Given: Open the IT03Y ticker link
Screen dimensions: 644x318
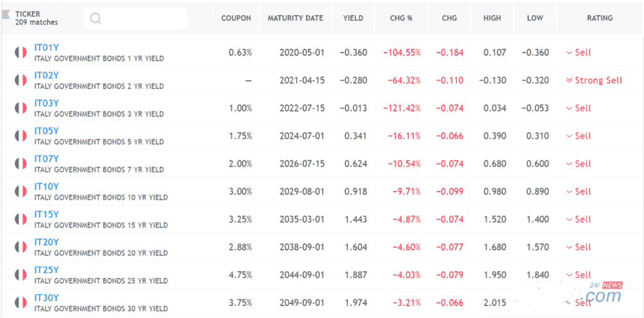Looking at the screenshot, I should click(x=46, y=103).
